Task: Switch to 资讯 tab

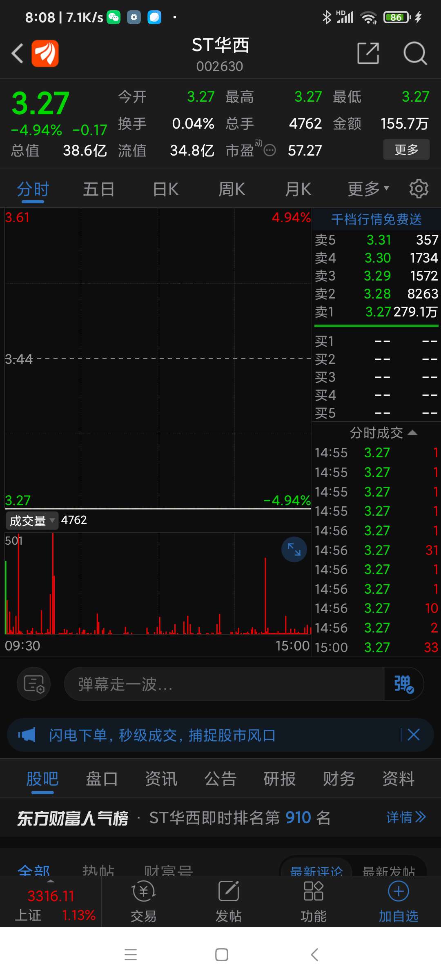Action: 161,779
